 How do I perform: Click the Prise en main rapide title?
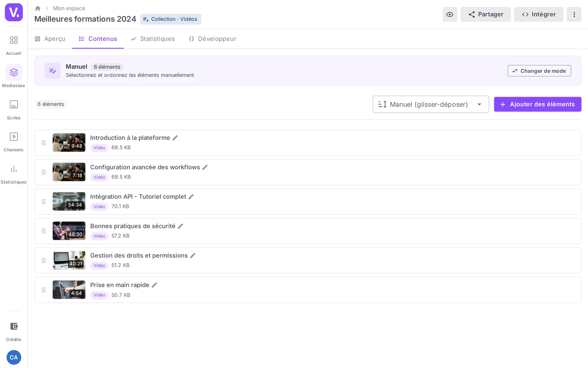[120, 285]
